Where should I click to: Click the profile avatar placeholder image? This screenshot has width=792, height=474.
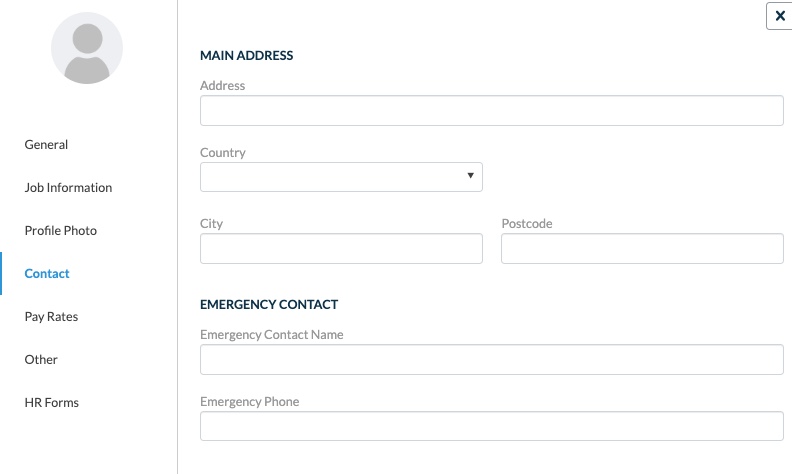[87, 48]
